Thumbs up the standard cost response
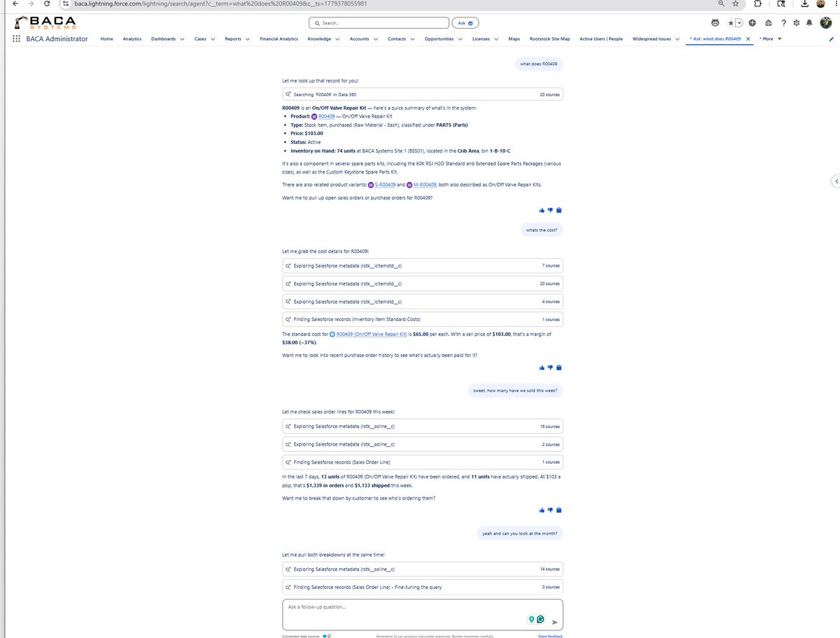 coord(542,368)
